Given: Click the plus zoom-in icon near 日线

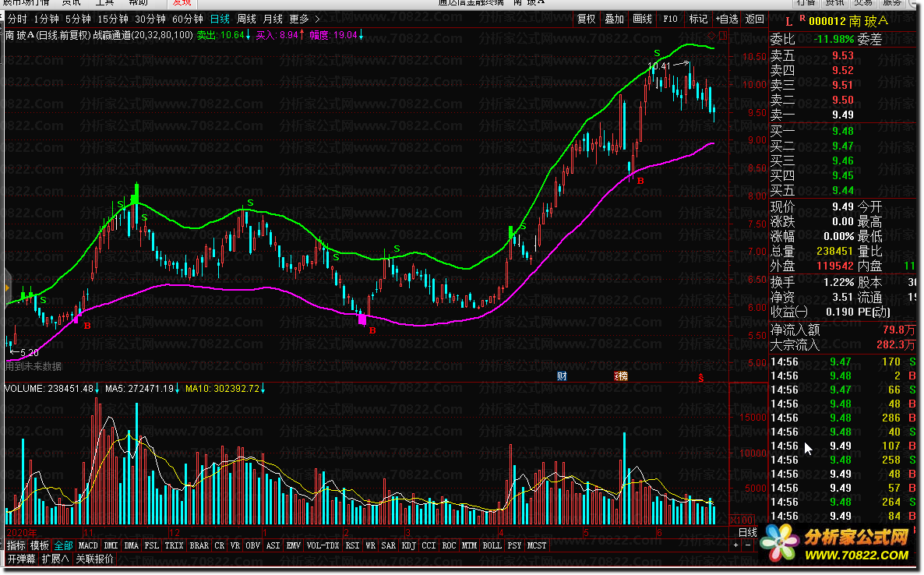Looking at the screenshot, I should (736, 545).
